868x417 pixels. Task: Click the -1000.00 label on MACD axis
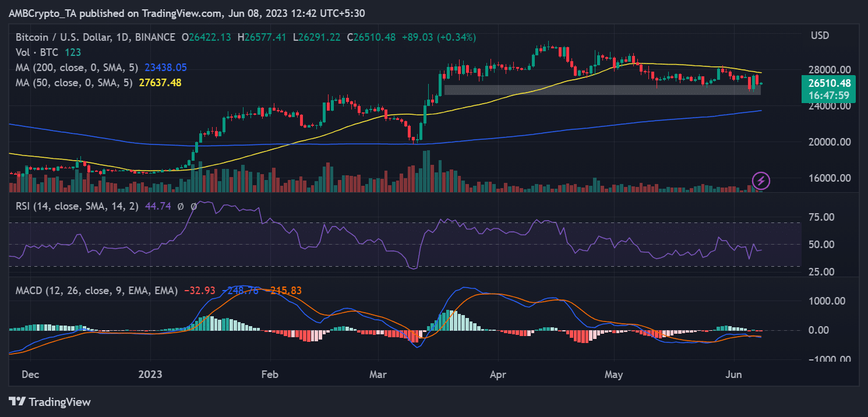point(827,359)
